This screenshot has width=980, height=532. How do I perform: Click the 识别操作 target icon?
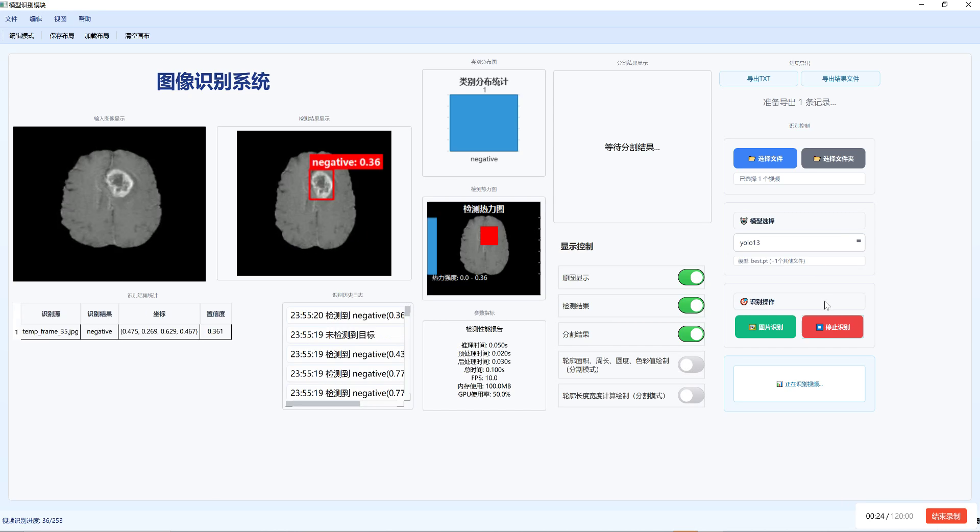[744, 302]
